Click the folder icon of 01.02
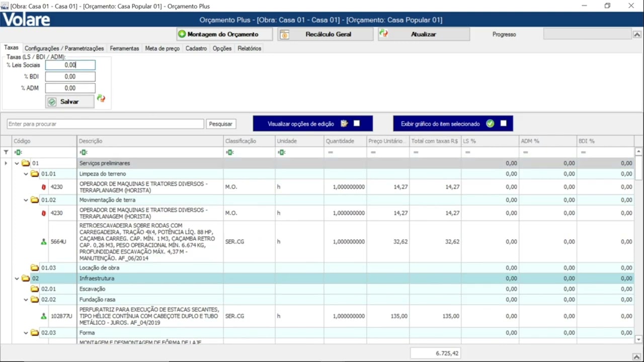Image resolution: width=644 pixels, height=362 pixels. [x=35, y=200]
